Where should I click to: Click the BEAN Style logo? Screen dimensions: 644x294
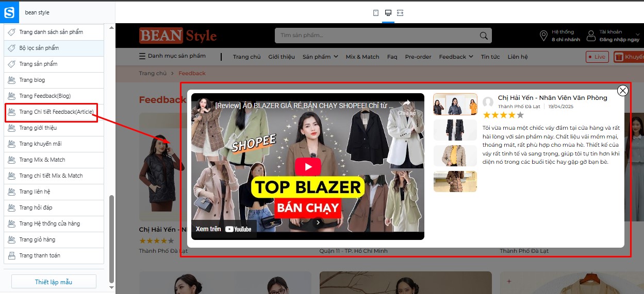click(x=178, y=36)
